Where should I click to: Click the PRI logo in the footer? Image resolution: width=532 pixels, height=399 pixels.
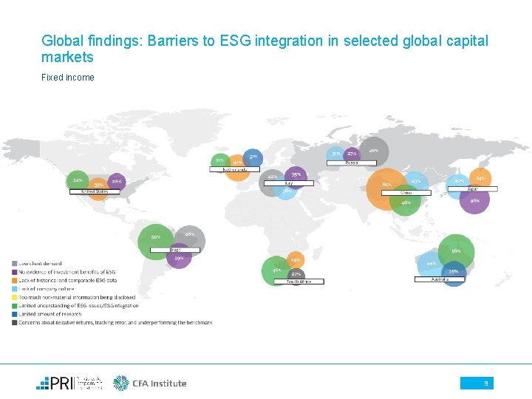pos(69,383)
